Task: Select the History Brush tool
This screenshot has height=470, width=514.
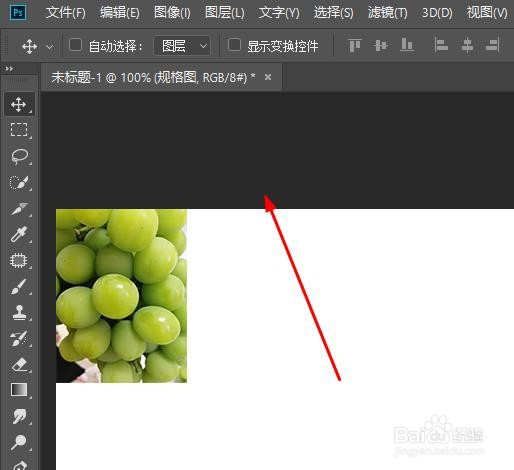Action: pos(19,338)
